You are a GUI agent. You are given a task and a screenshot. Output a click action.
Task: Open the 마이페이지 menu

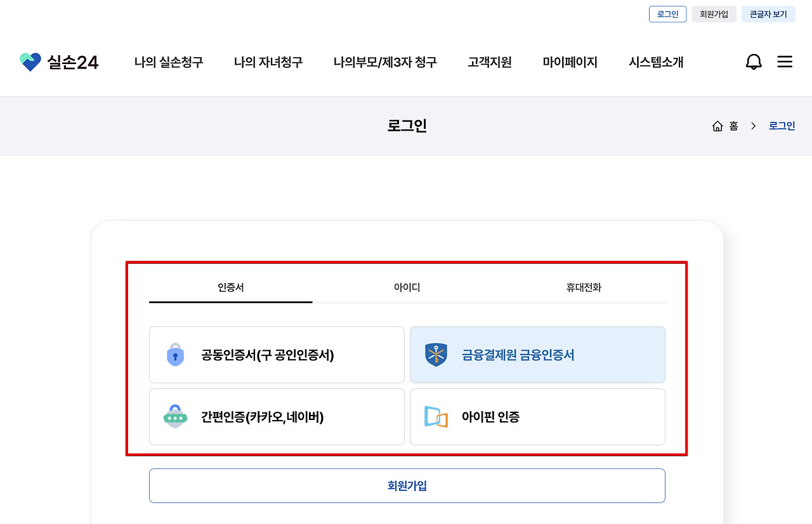(570, 62)
